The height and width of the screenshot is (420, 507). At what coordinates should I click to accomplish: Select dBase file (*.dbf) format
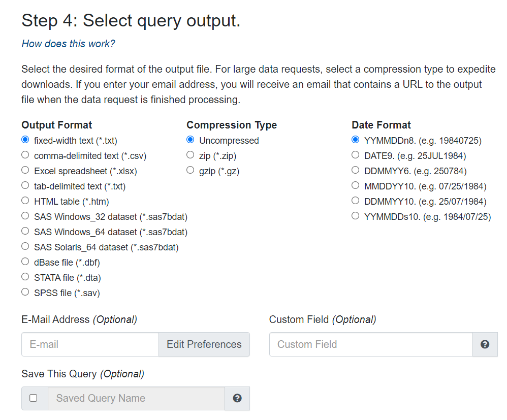click(25, 262)
